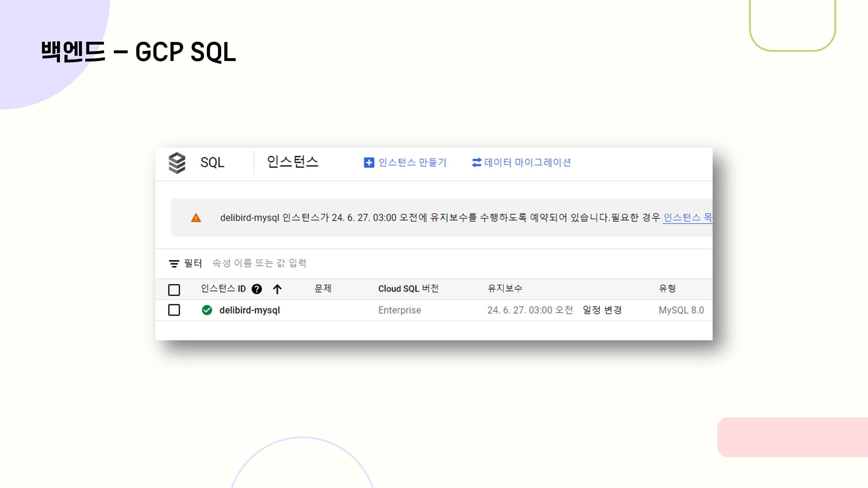Open the instance ID help question mark
This screenshot has height=488, width=868.
click(x=257, y=289)
